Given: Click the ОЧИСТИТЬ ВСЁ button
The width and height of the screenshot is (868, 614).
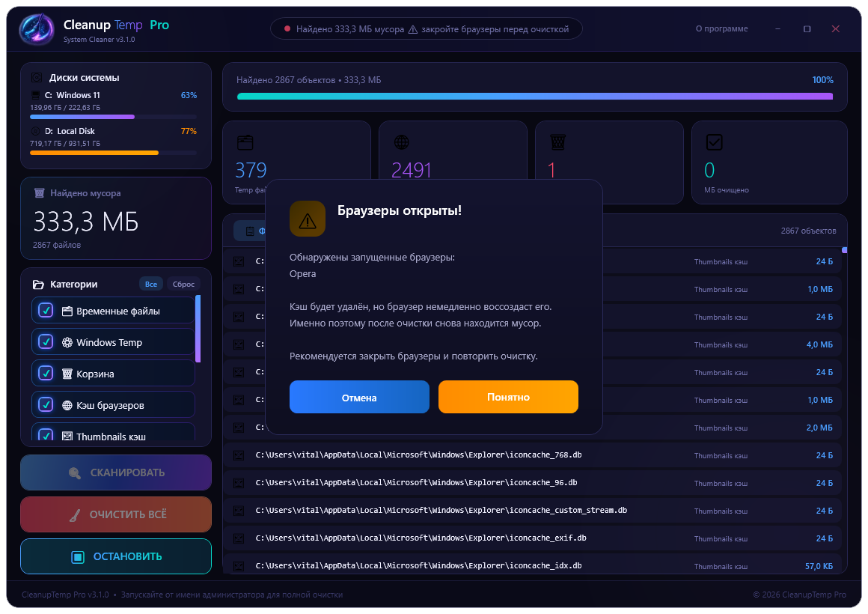Looking at the screenshot, I should pyautogui.click(x=116, y=515).
